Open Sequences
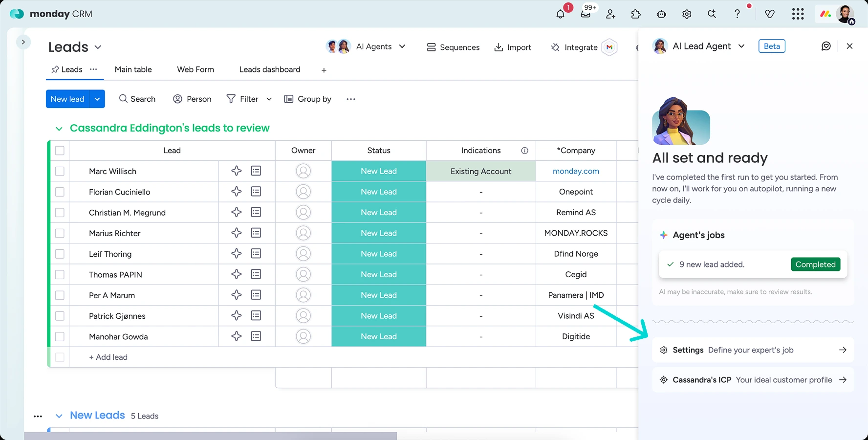 (453, 47)
